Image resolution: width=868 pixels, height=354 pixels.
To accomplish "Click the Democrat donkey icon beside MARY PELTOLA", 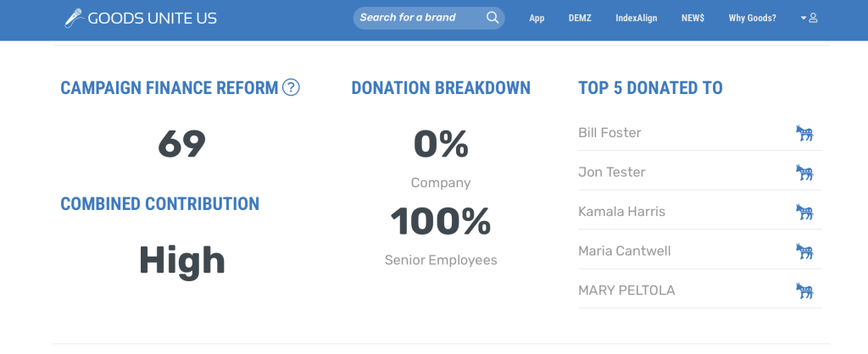I will point(804,291).
